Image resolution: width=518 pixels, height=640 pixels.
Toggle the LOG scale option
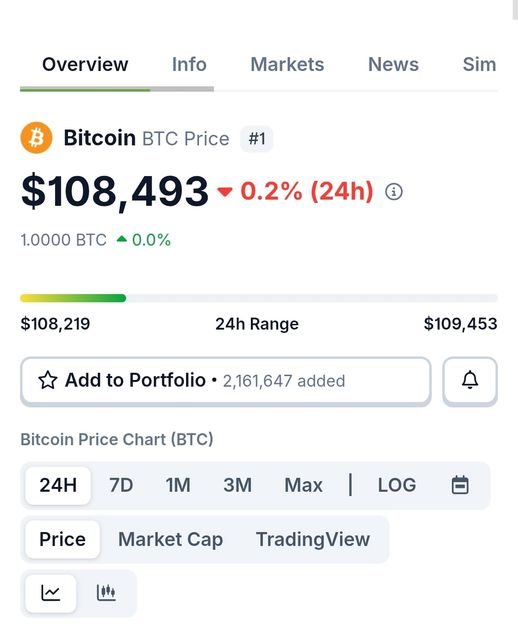(x=397, y=485)
